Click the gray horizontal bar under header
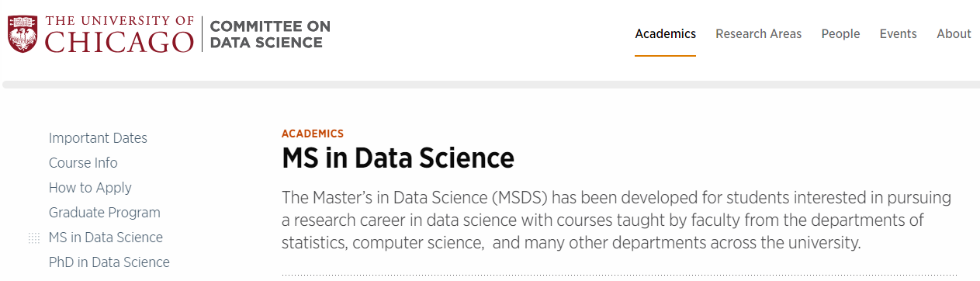This screenshot has width=980, height=281. [490, 85]
